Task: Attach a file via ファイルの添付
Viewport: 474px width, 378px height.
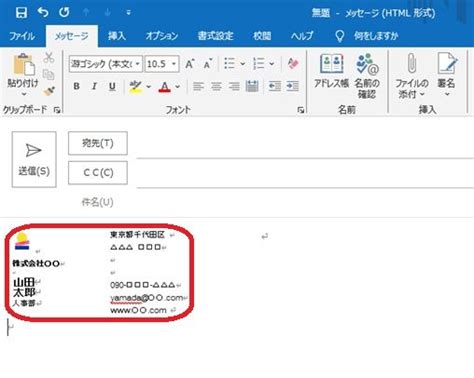Action: (412, 76)
